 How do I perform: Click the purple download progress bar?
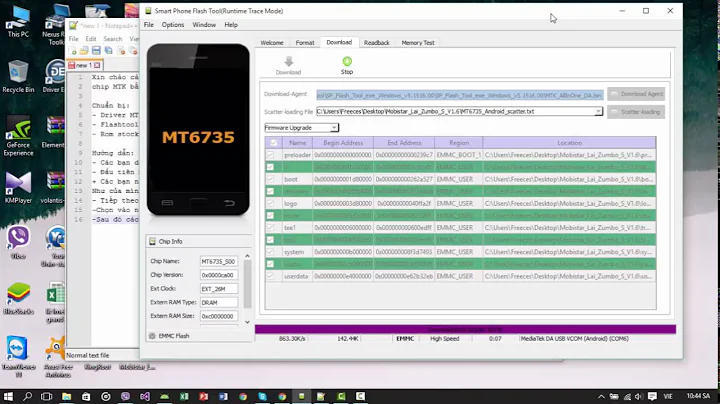(465, 329)
